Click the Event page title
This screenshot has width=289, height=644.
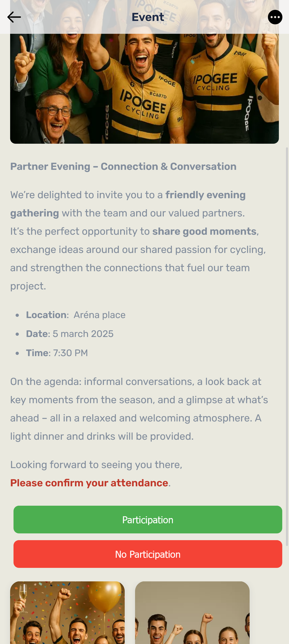148,17
